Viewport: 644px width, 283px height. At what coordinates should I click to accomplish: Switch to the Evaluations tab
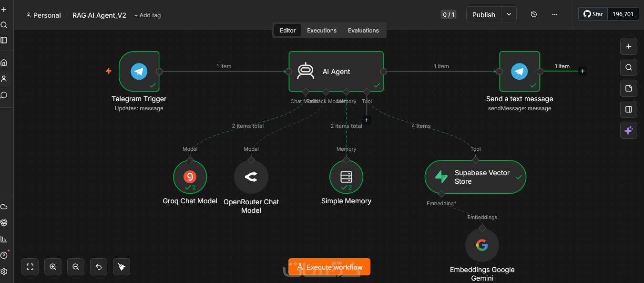coord(363,30)
